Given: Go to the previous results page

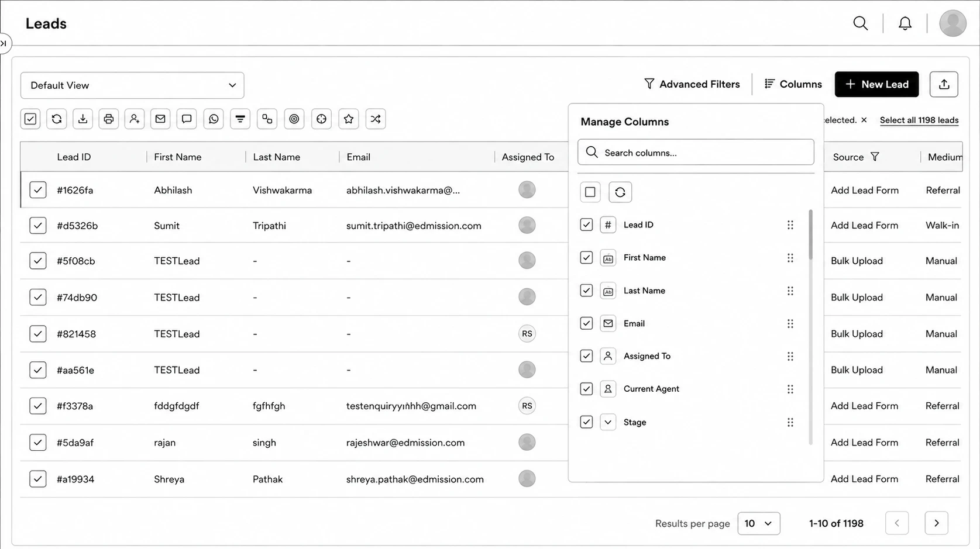Looking at the screenshot, I should [897, 523].
